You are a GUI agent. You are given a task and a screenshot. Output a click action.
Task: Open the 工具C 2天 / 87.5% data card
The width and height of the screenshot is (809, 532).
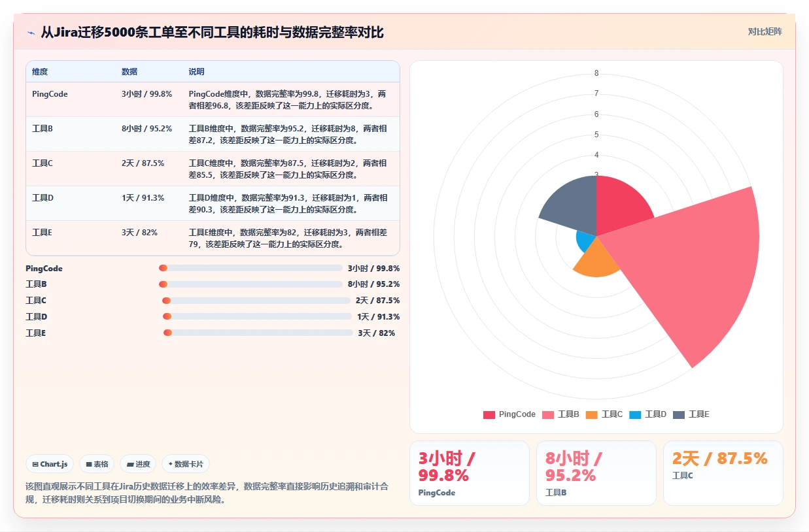click(x=723, y=473)
